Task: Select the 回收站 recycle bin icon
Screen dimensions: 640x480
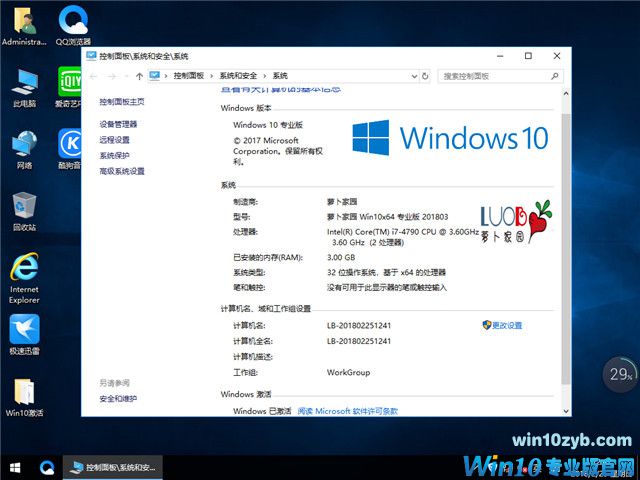Action: click(24, 208)
